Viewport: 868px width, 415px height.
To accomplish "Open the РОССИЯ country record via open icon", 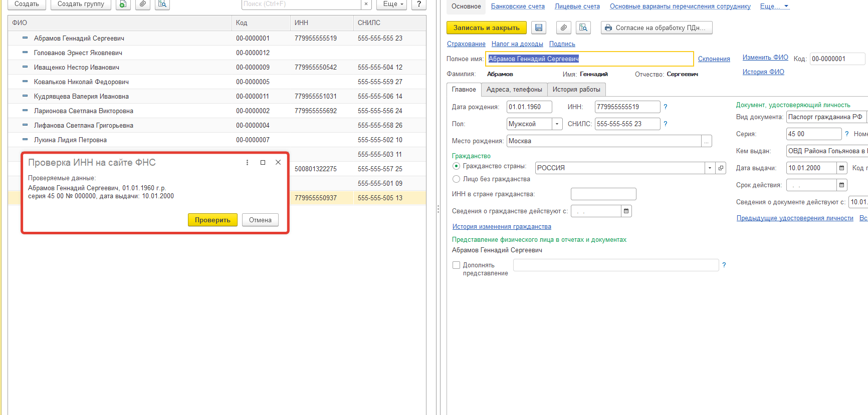I will point(721,168).
